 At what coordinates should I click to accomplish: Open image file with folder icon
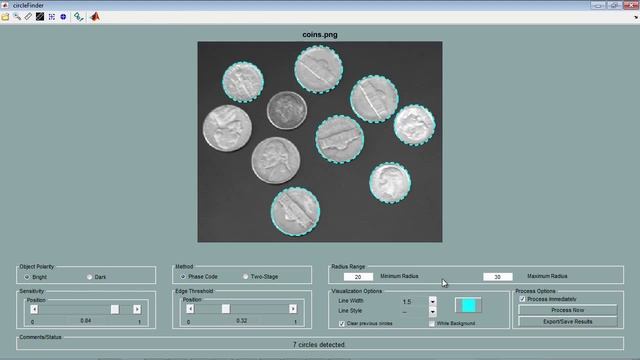pyautogui.click(x=5, y=17)
